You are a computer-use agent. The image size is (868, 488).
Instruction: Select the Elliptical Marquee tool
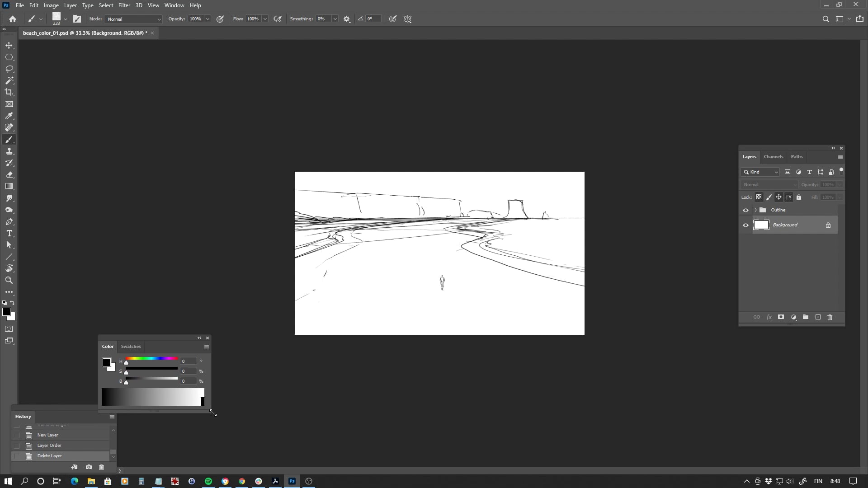(x=9, y=57)
